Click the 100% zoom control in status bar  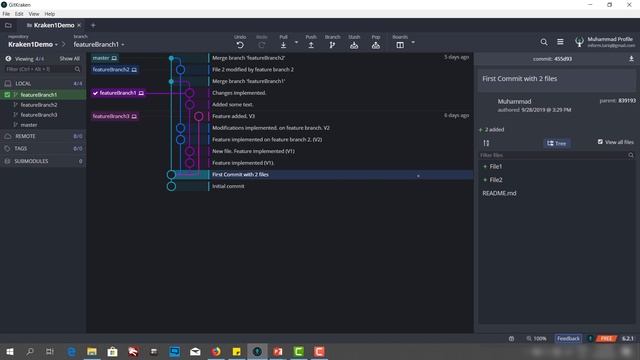[536, 338]
